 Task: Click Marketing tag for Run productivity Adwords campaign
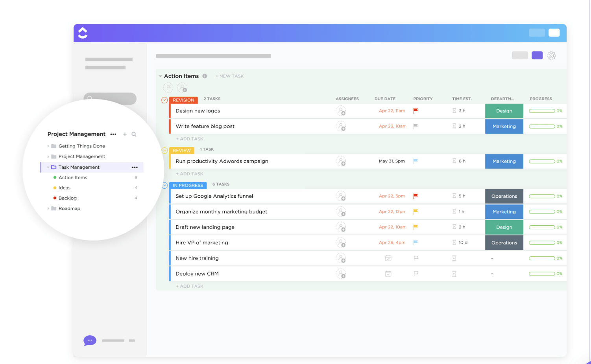(504, 161)
